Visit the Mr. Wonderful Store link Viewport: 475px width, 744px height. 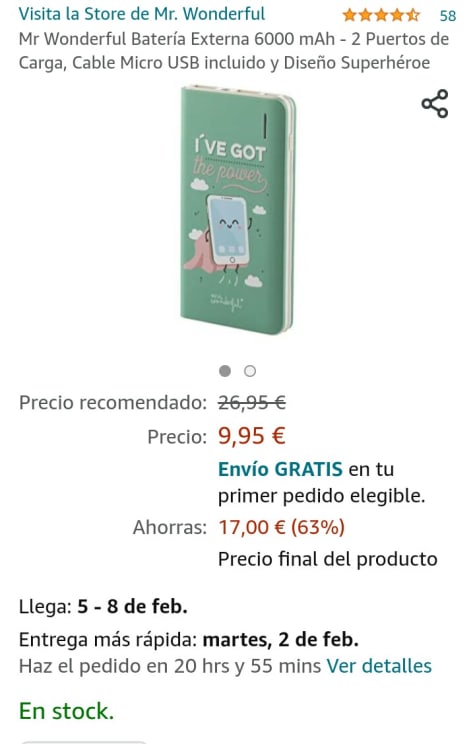[x=141, y=14]
